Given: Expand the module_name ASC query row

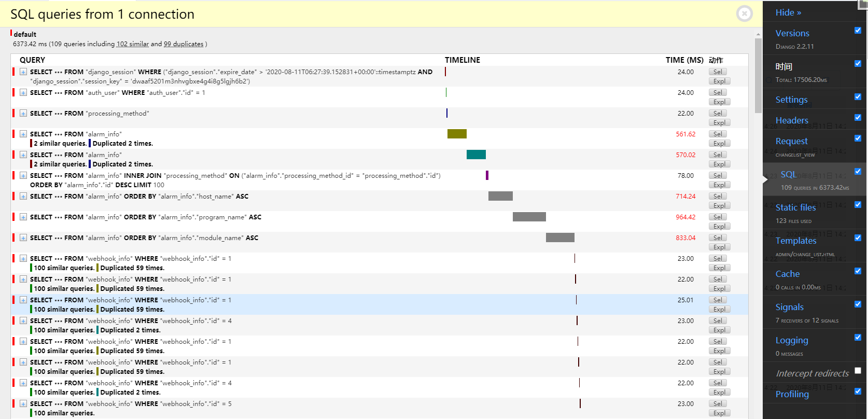Looking at the screenshot, I should point(23,238).
